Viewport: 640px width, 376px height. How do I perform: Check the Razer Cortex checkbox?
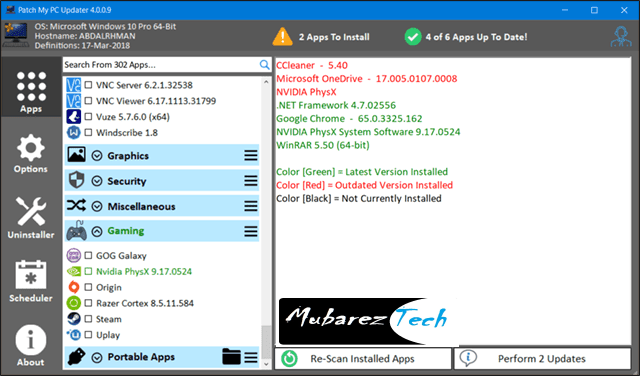click(88, 303)
